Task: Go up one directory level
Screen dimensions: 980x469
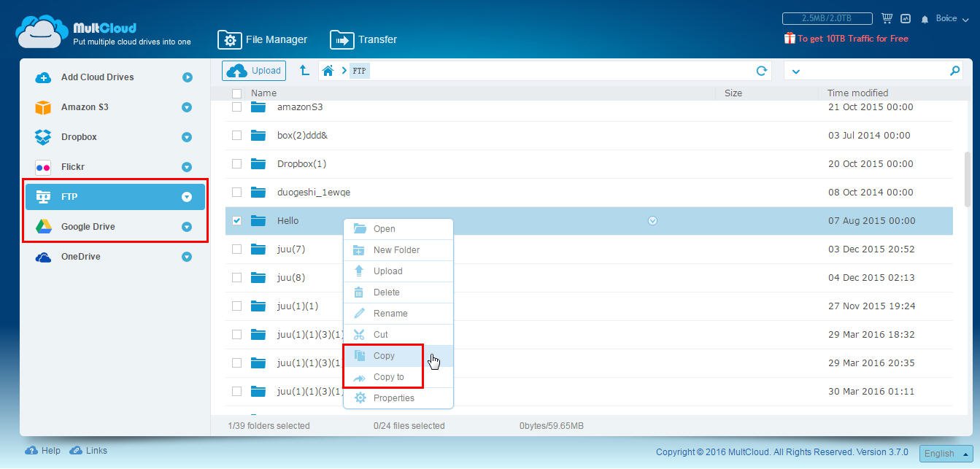Action: 304,71
